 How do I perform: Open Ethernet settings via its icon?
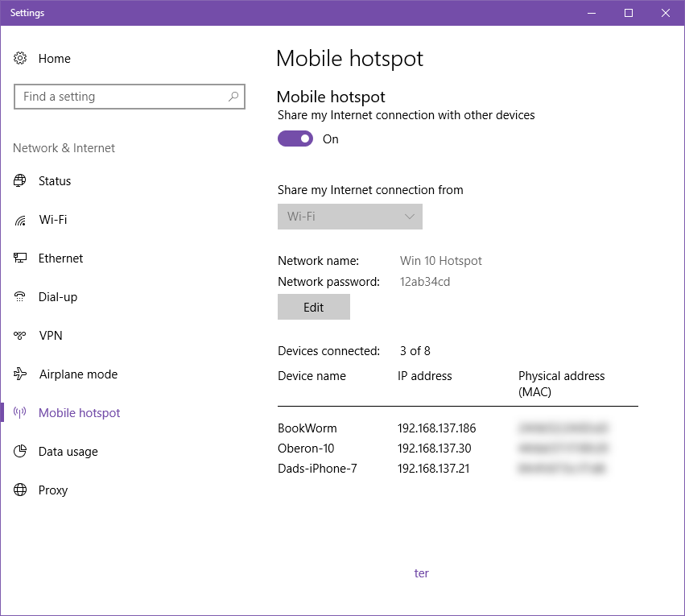tap(19, 258)
